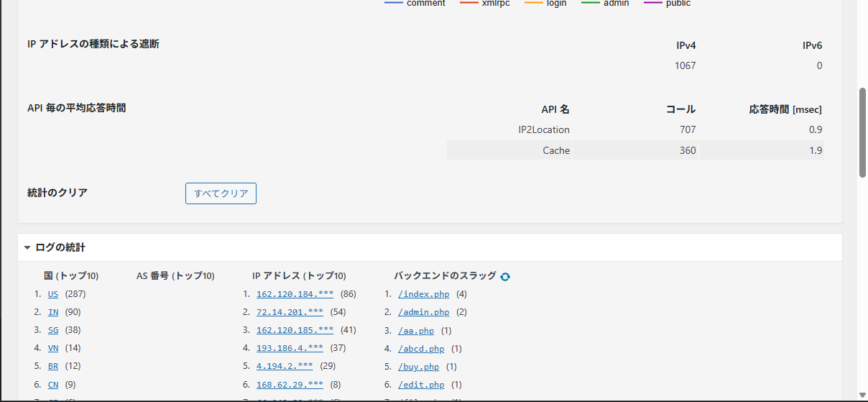Select the SG country link
Image resolution: width=868 pixels, height=402 pixels.
pos(53,330)
